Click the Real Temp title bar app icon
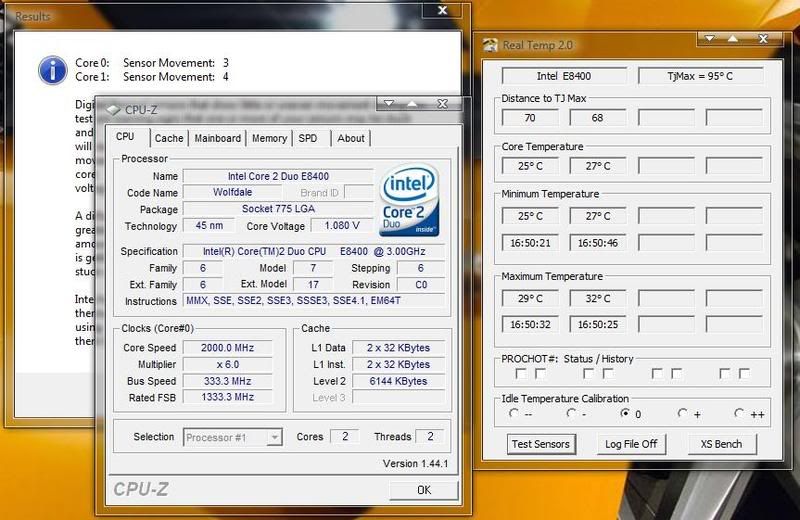The height and width of the screenshot is (520, 800). click(490, 45)
